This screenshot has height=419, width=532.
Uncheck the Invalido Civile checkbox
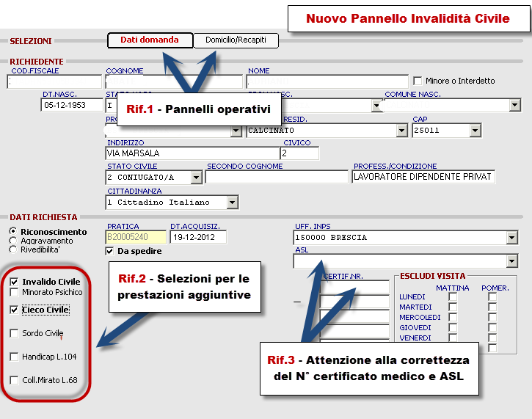(x=14, y=282)
